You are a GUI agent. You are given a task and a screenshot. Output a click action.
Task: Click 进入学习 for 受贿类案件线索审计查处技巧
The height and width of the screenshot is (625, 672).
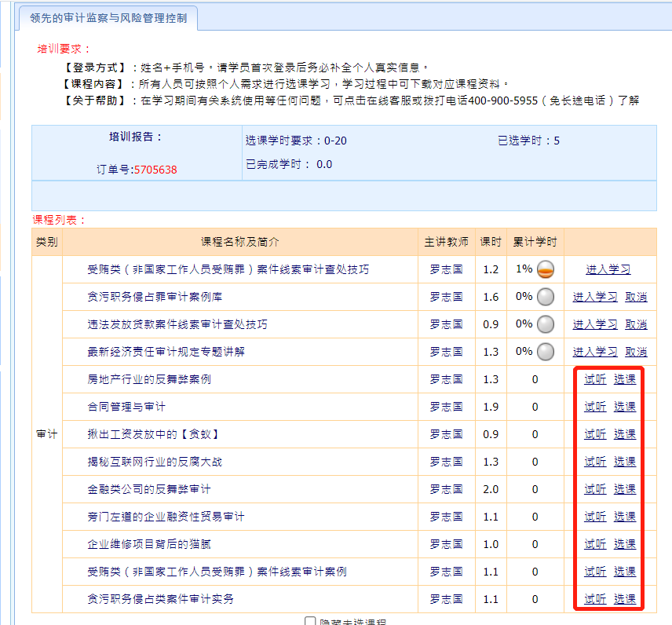pos(608,269)
